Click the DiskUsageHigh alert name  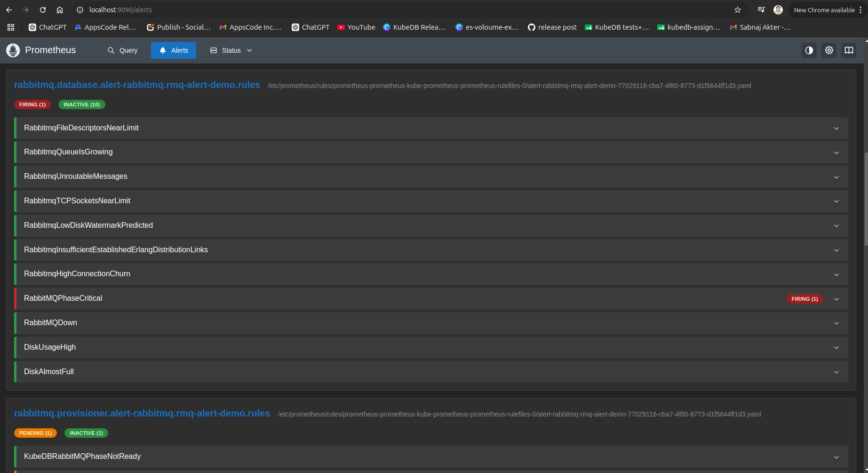(x=50, y=347)
